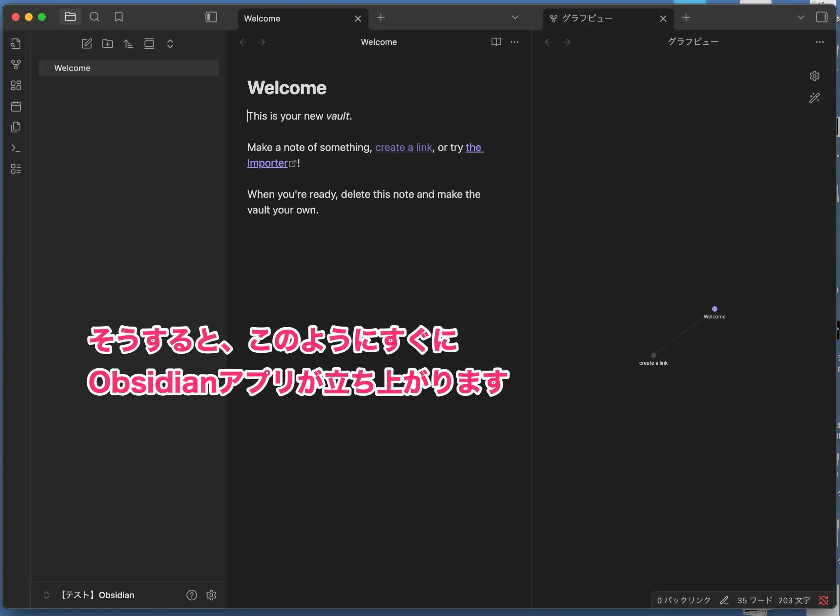Image resolution: width=840 pixels, height=616 pixels.
Task: Open graph settings gear icon
Action: coord(814,76)
